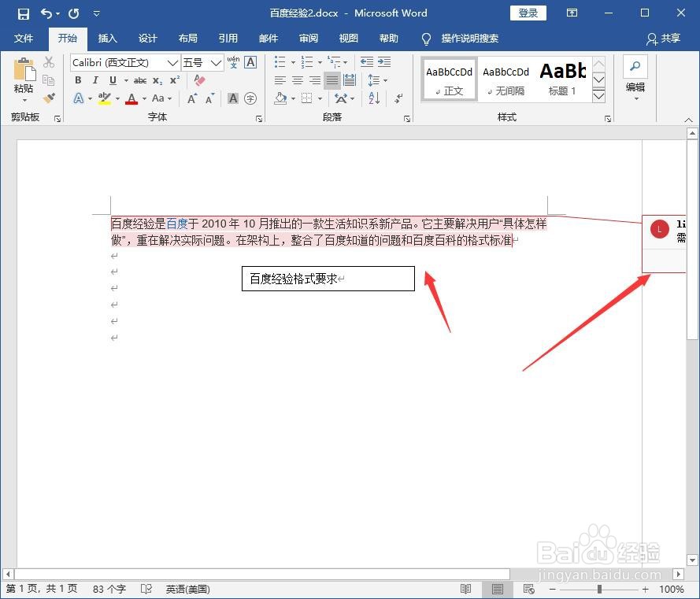Select the 标题 1 style
Image resolution: width=700 pixels, height=599 pixels.
pos(562,79)
